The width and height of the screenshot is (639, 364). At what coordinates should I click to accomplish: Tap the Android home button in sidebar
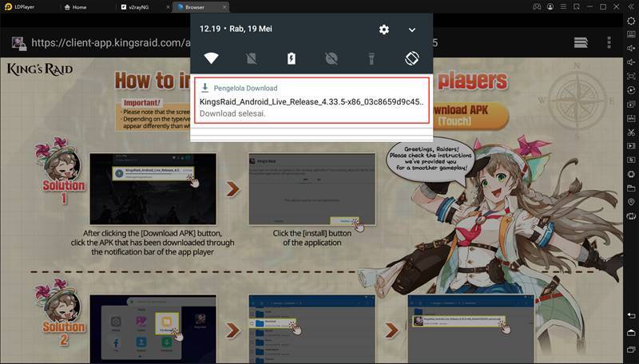(x=631, y=333)
